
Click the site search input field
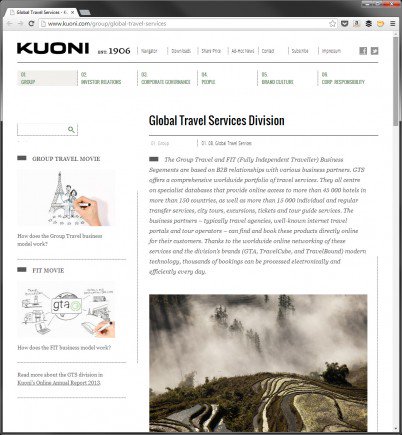47,130
